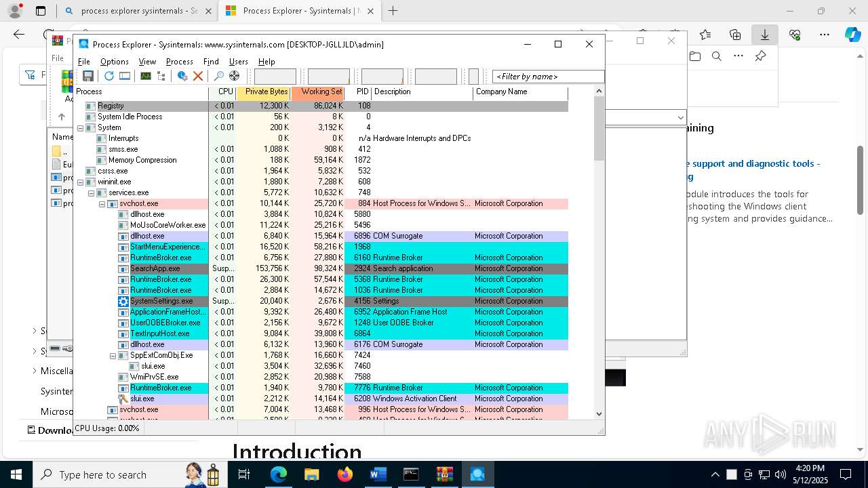The height and width of the screenshot is (488, 868).
Task: Sort by the CPU column header
Action: tap(222, 92)
